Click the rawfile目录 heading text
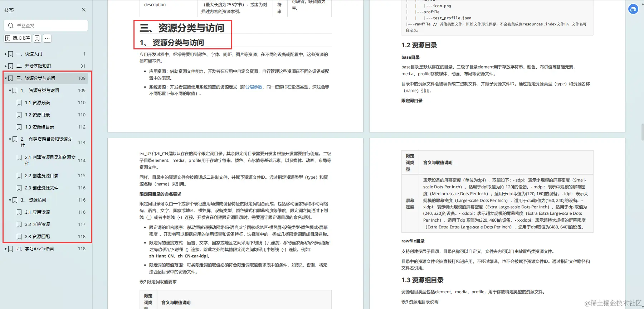This screenshot has width=644, height=309. (413, 241)
